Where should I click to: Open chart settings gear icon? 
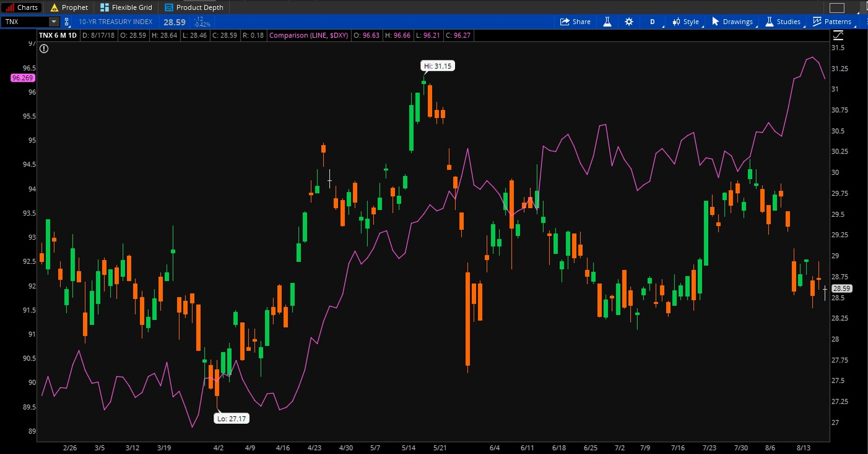click(x=629, y=22)
